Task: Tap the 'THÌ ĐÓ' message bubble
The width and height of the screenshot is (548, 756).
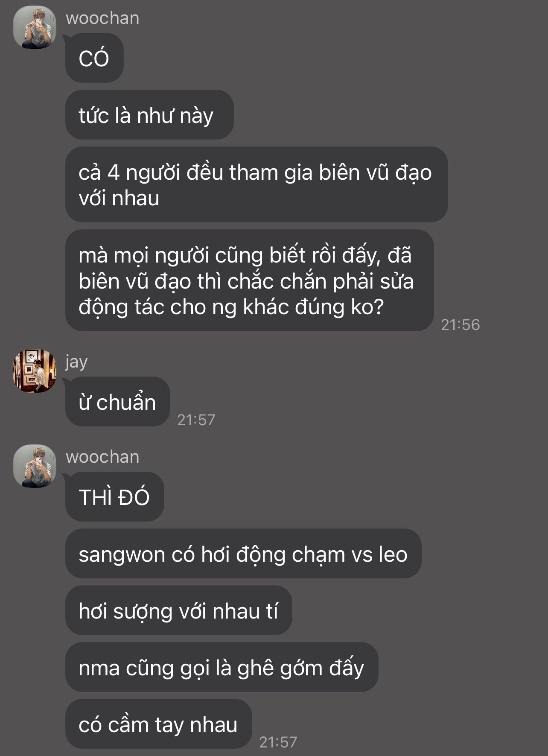Action: click(114, 497)
